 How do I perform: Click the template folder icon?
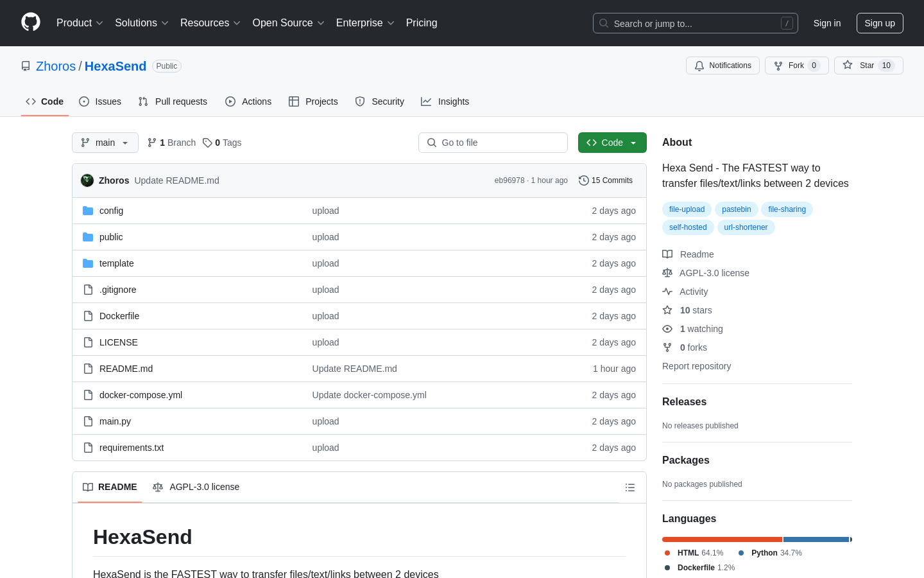(88, 263)
